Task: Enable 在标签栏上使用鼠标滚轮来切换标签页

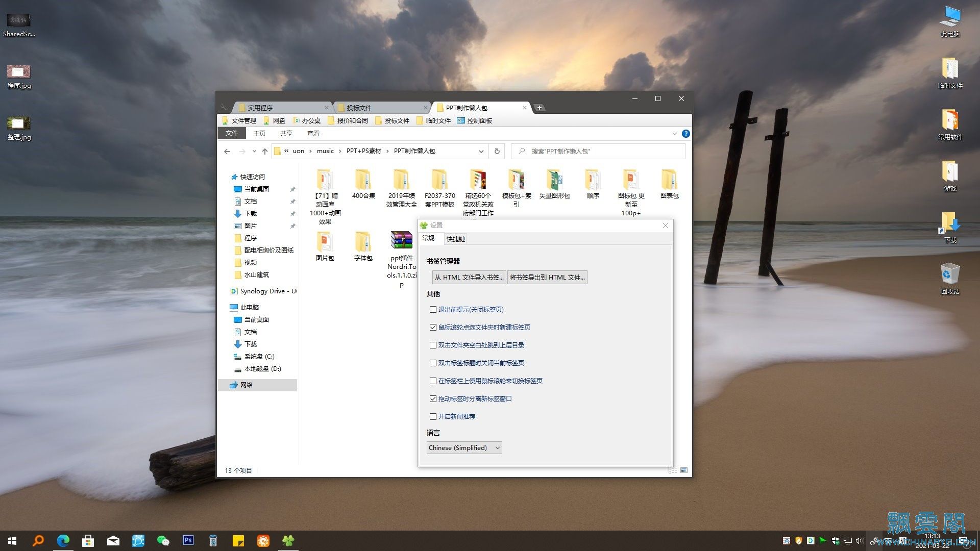Action: click(433, 381)
